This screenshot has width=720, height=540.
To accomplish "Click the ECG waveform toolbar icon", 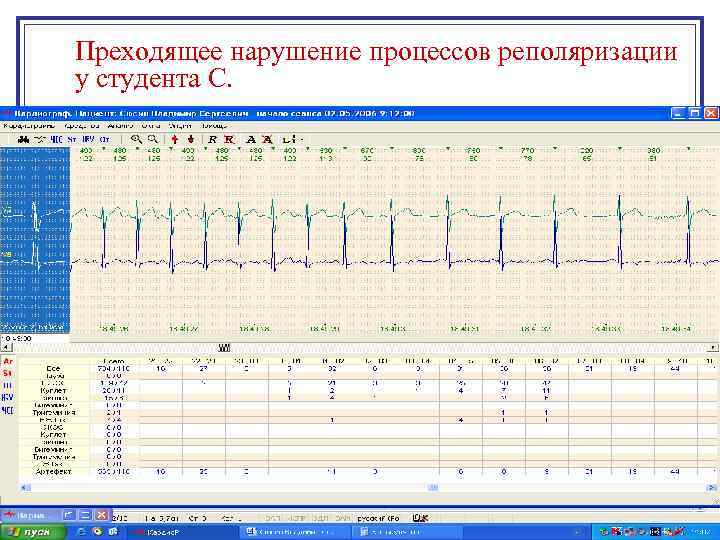I will 40,140.
